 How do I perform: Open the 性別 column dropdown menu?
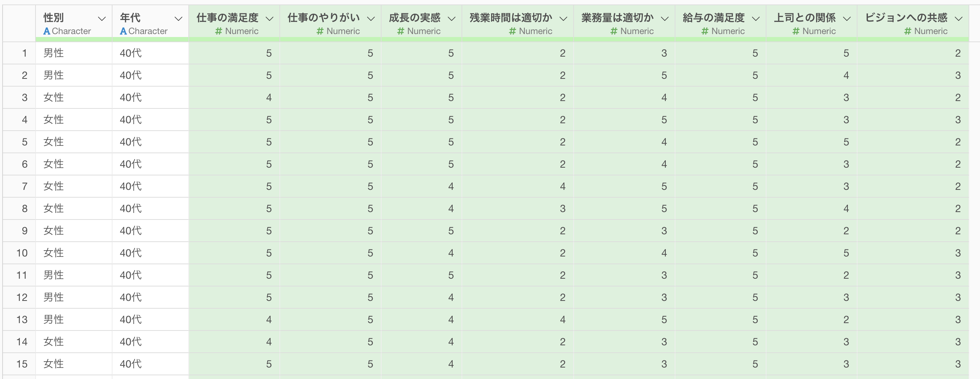(101, 18)
